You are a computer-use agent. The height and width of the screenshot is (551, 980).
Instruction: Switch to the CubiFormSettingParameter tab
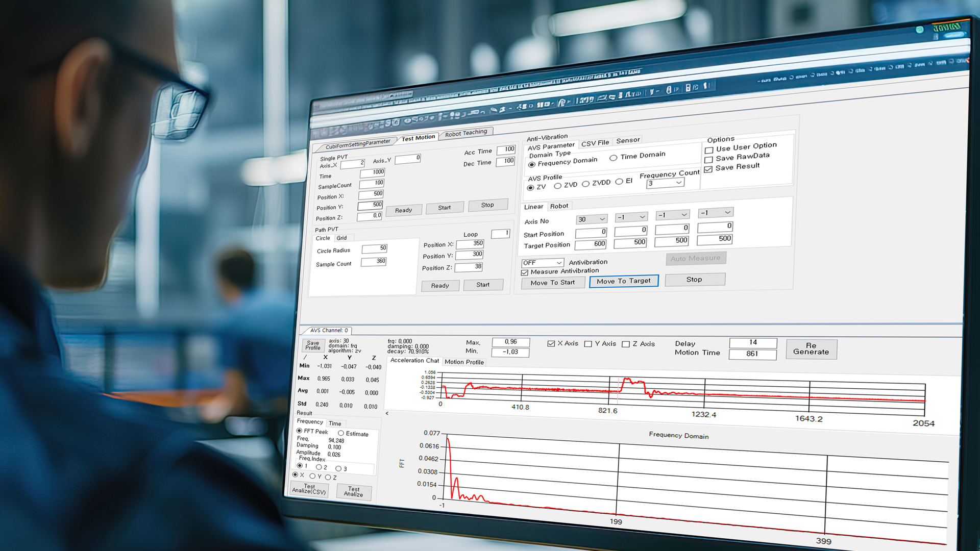pos(358,144)
